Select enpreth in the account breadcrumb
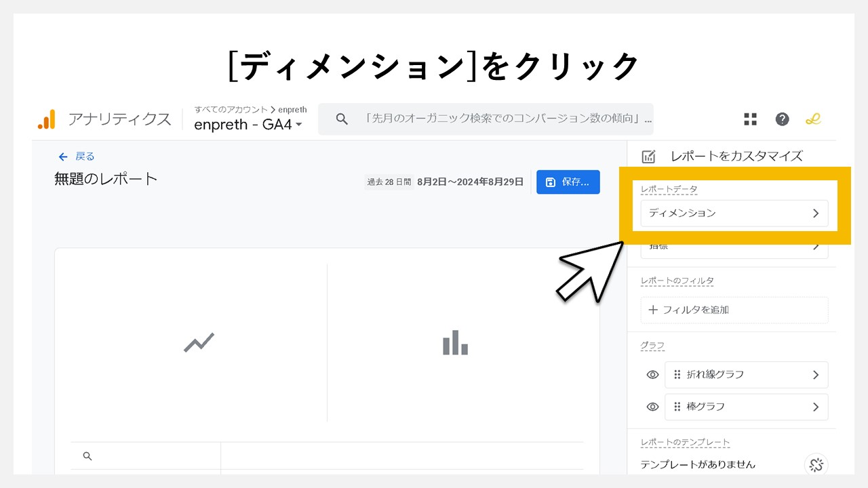The width and height of the screenshot is (868, 488). [x=293, y=109]
